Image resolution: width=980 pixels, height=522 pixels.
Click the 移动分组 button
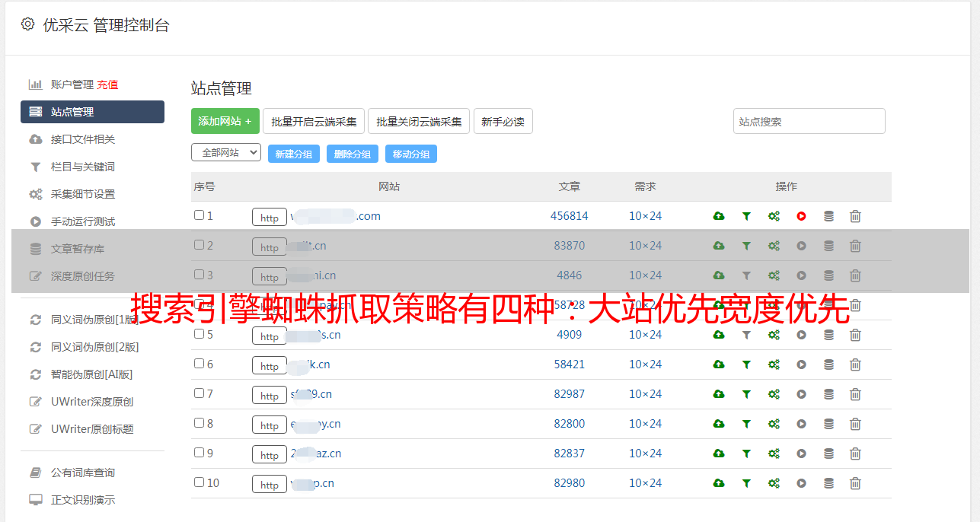(411, 154)
